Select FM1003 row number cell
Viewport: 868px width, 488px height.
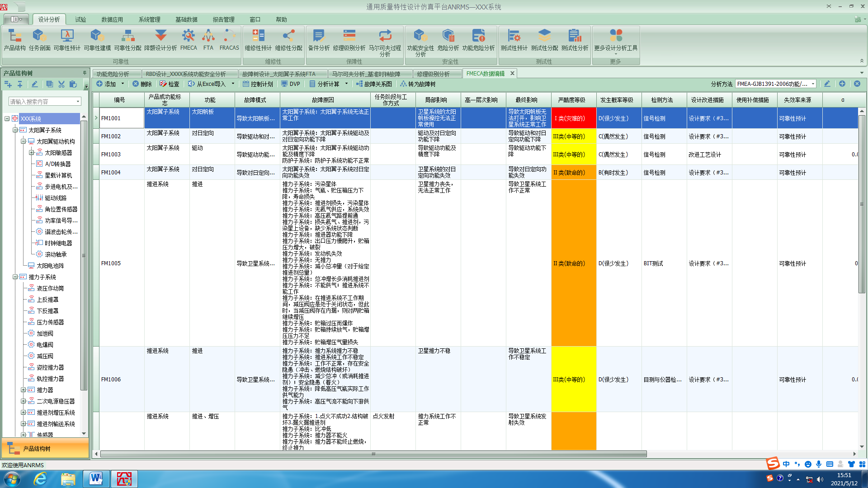tap(122, 155)
